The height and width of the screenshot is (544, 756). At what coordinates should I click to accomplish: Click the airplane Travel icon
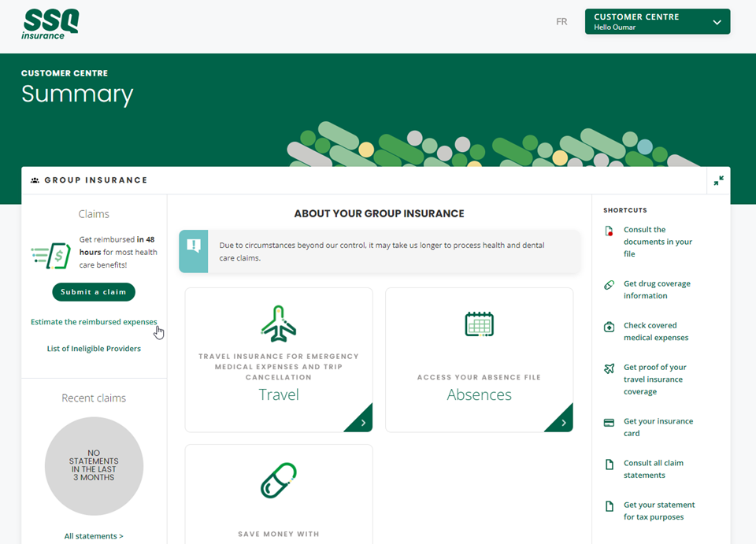(x=279, y=324)
